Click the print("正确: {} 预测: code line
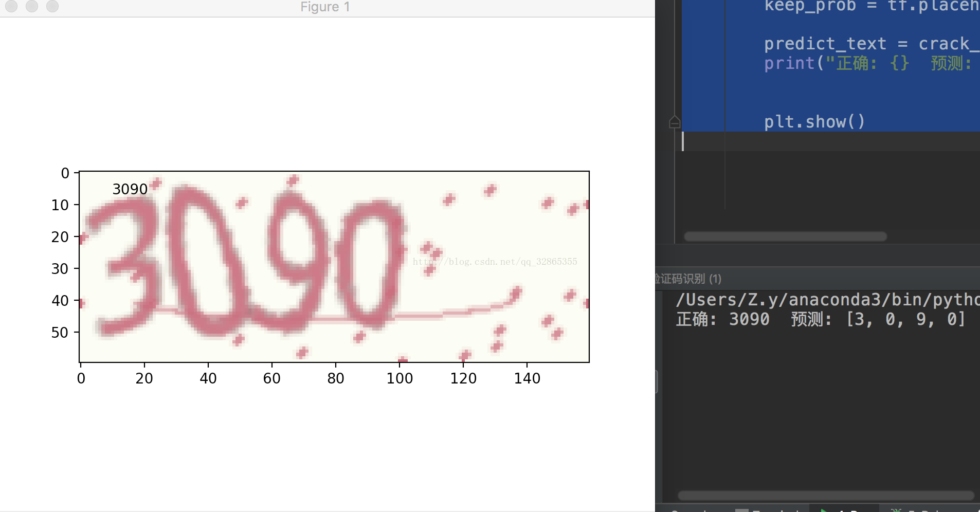The width and height of the screenshot is (980, 512). pyautogui.click(x=868, y=63)
